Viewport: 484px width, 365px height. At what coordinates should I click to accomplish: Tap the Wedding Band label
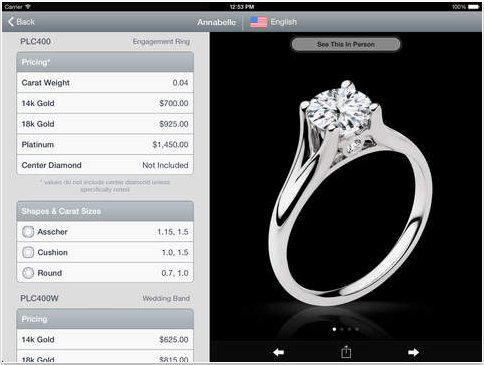point(166,298)
